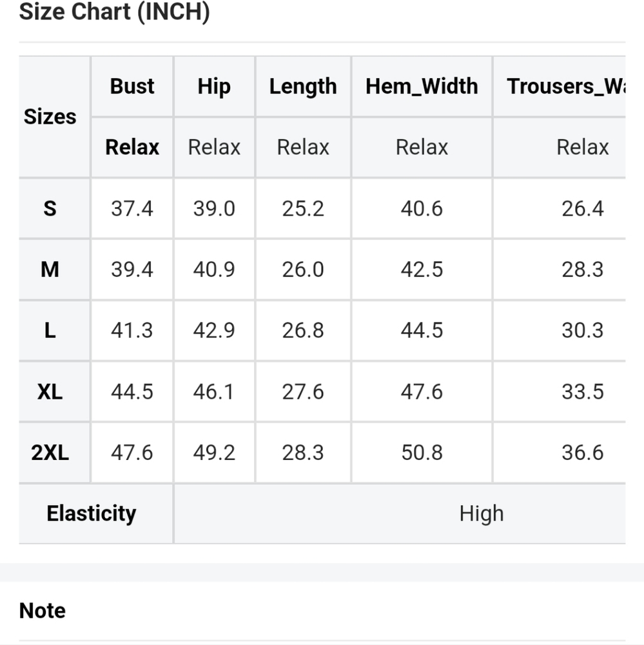
Task: Click the Hem_Width column header
Action: click(422, 86)
